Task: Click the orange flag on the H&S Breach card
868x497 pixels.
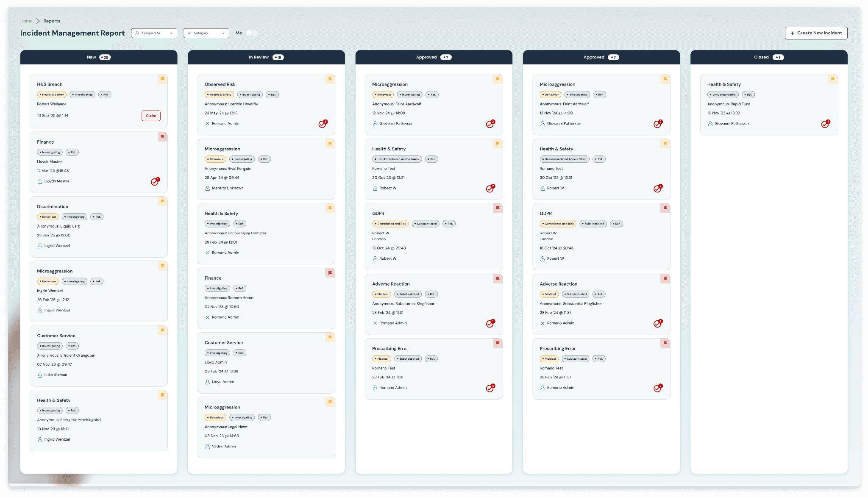Action: tap(162, 79)
